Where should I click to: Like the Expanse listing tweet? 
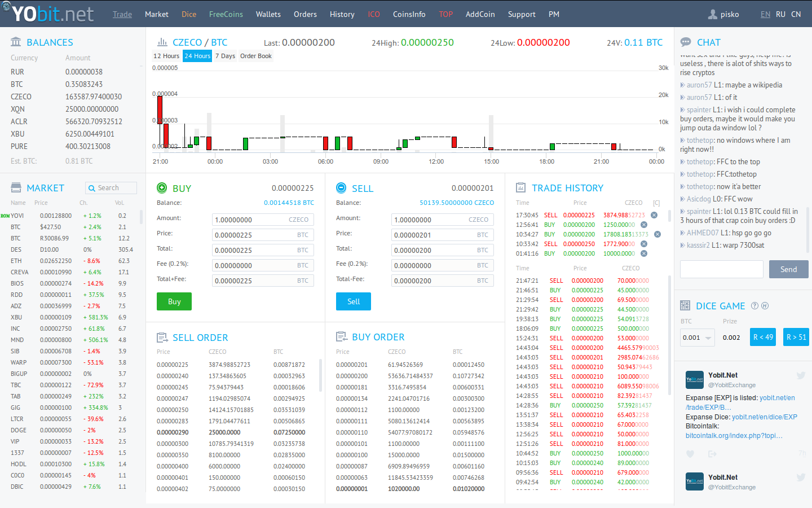coord(690,453)
